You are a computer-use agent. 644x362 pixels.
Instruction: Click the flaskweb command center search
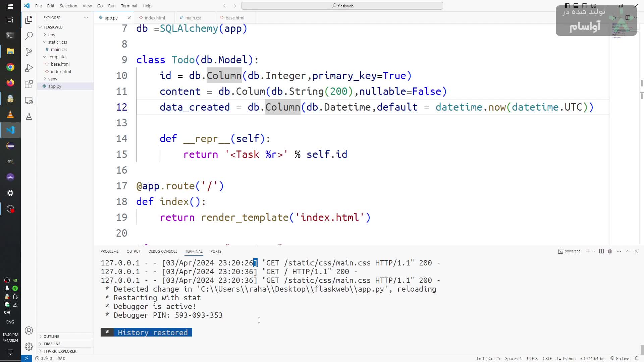[x=342, y=6]
